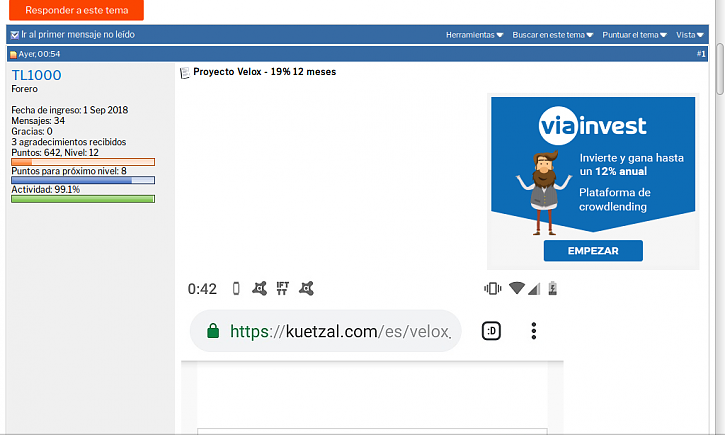
Task: Click the Viainvest logo in ad
Action: pyautogui.click(x=592, y=126)
